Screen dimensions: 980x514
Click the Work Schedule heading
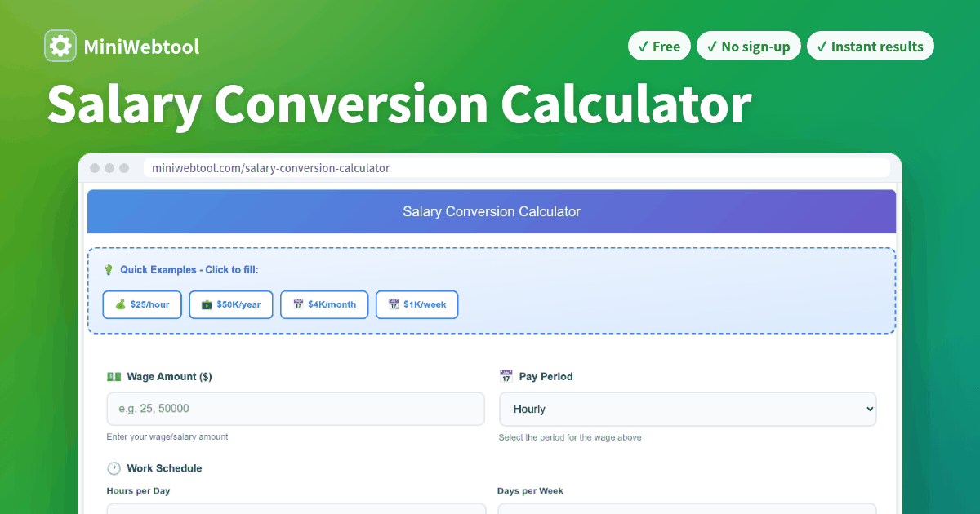(164, 468)
